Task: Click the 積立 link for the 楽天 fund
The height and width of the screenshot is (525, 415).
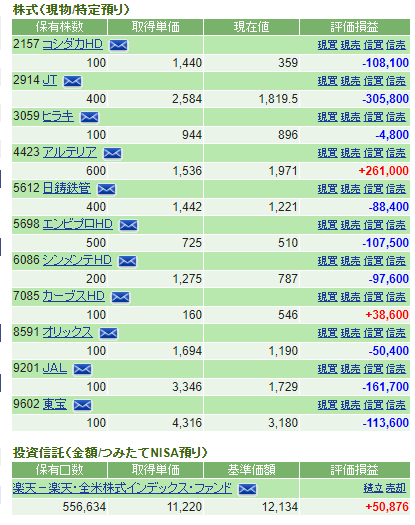Action: pyautogui.click(x=373, y=489)
